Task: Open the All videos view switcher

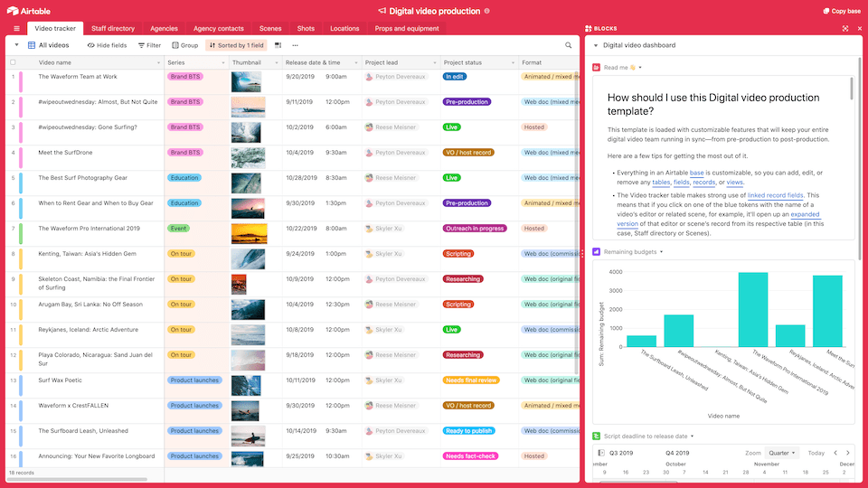Action: coord(49,45)
